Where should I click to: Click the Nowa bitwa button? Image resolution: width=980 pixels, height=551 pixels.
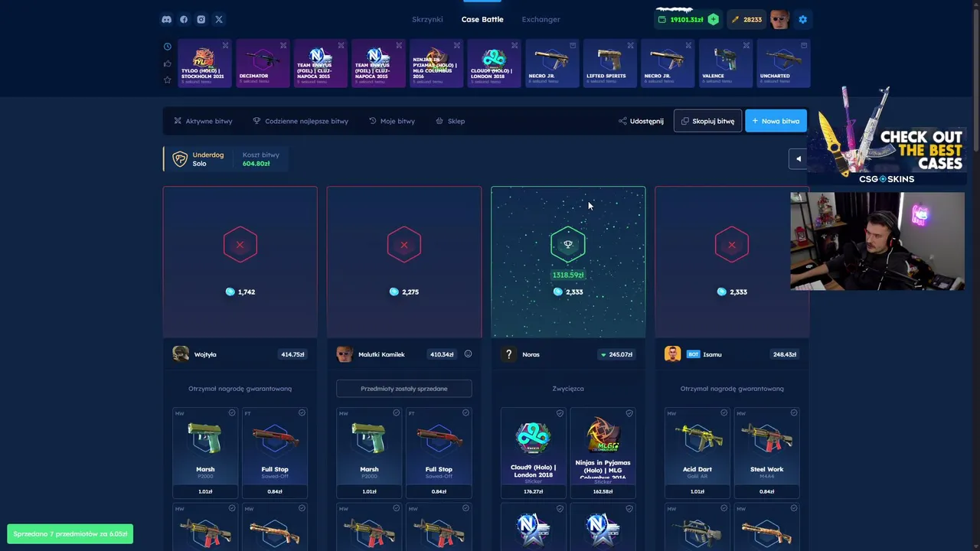pos(776,121)
